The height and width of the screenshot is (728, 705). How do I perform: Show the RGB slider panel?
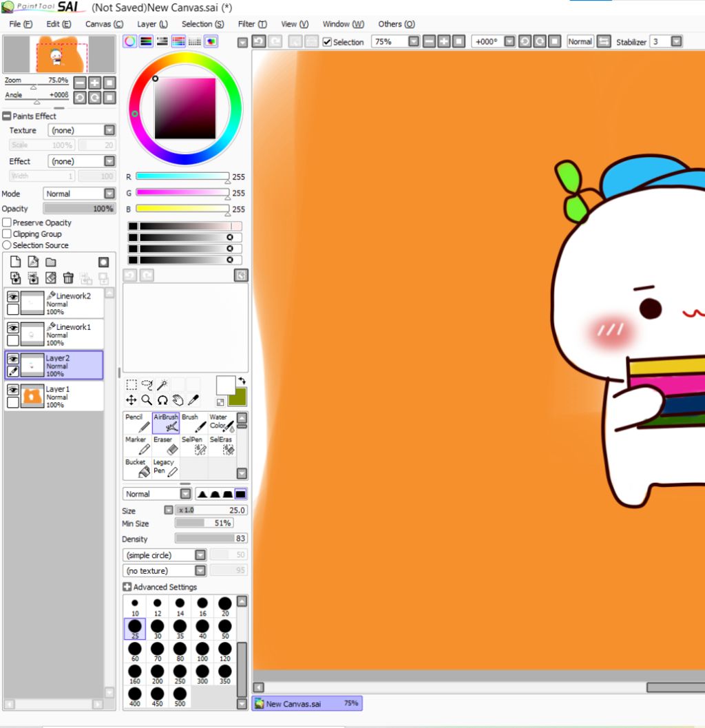pyautogui.click(x=146, y=41)
